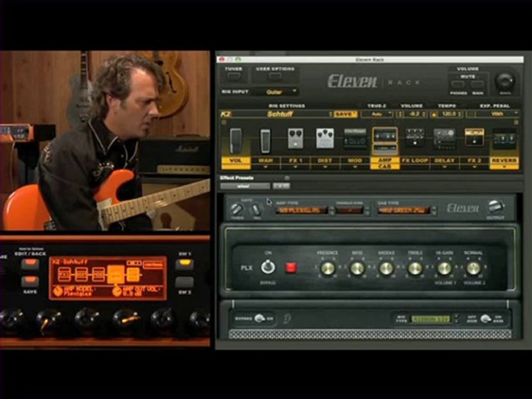
Task: Open the AMP TYPE selector display
Action: pyautogui.click(x=301, y=211)
